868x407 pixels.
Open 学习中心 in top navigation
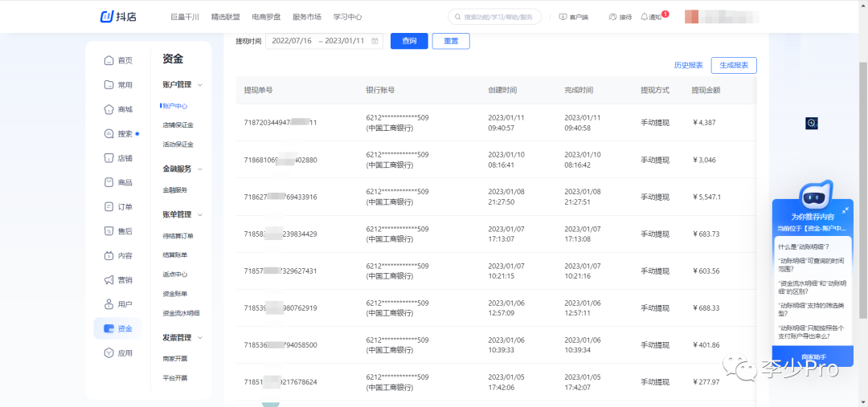point(348,17)
